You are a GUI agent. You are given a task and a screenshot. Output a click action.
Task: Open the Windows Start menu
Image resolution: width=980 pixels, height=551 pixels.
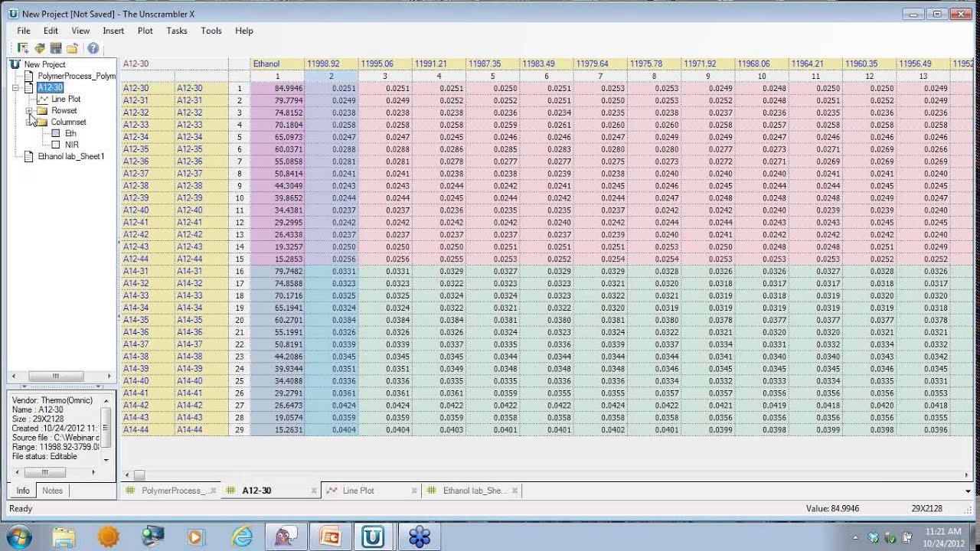point(18,536)
